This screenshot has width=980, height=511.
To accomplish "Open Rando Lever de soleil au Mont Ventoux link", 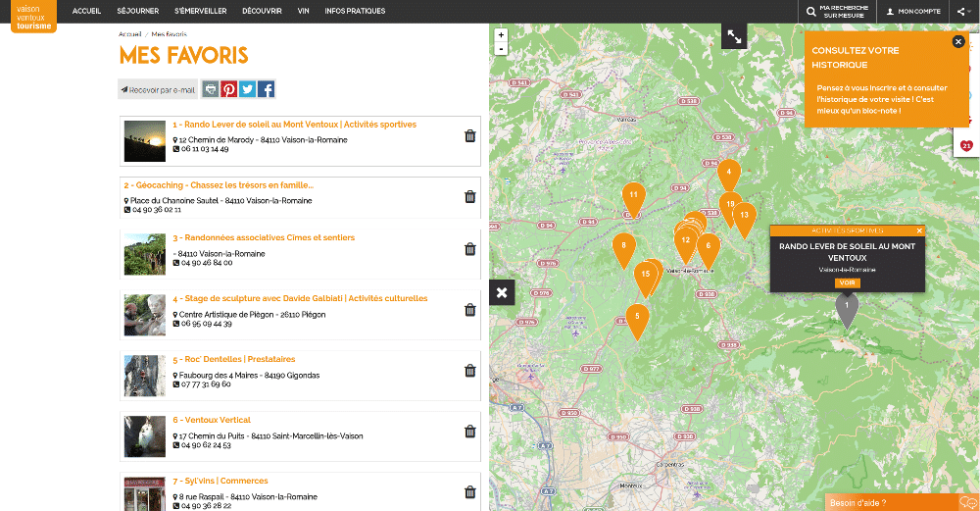I will click(294, 125).
